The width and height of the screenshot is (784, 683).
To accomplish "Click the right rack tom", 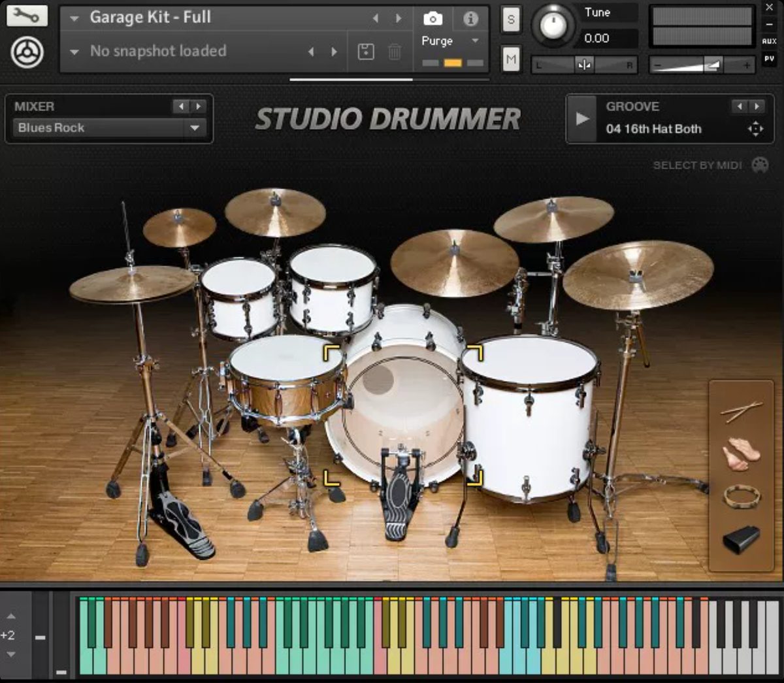I will (333, 289).
